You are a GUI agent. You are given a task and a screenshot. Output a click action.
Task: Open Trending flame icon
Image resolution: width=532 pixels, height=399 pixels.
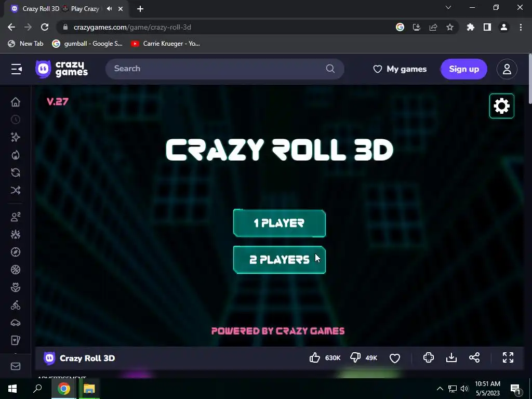[x=16, y=155]
